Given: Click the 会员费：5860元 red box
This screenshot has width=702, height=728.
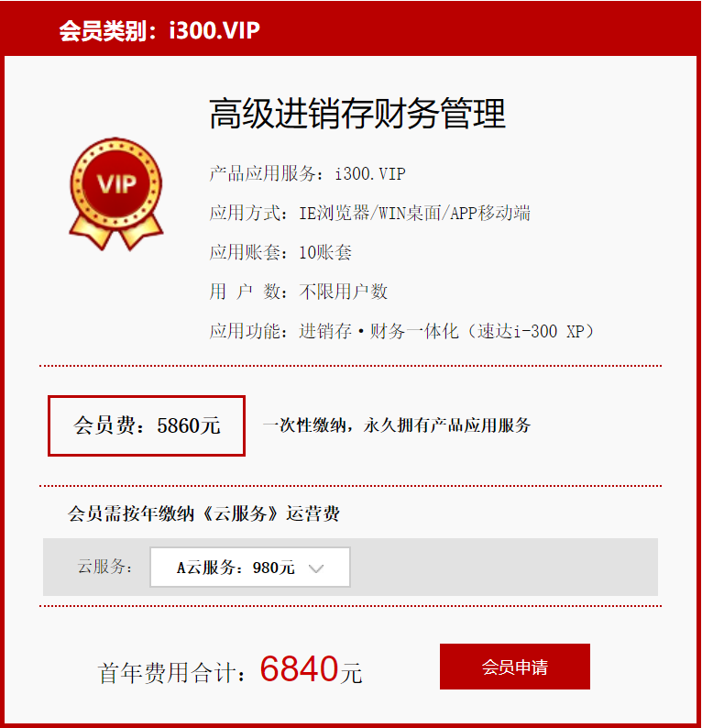Looking at the screenshot, I should click(147, 425).
